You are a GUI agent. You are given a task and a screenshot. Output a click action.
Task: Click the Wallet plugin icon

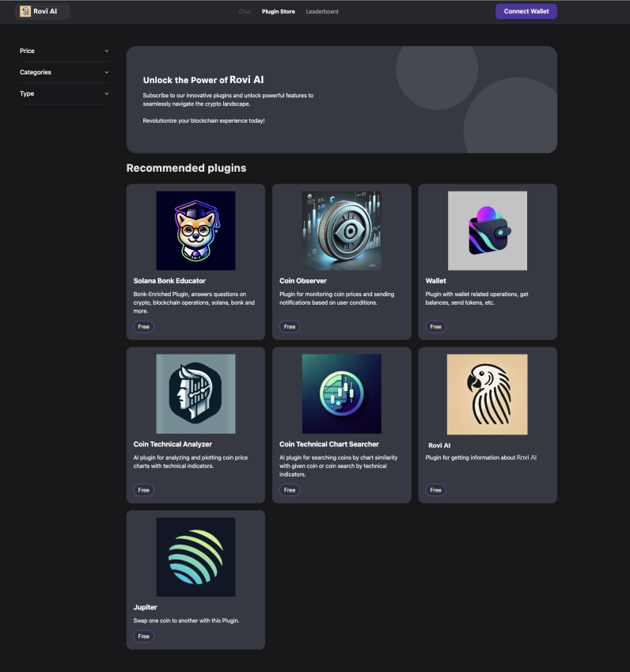pos(487,230)
